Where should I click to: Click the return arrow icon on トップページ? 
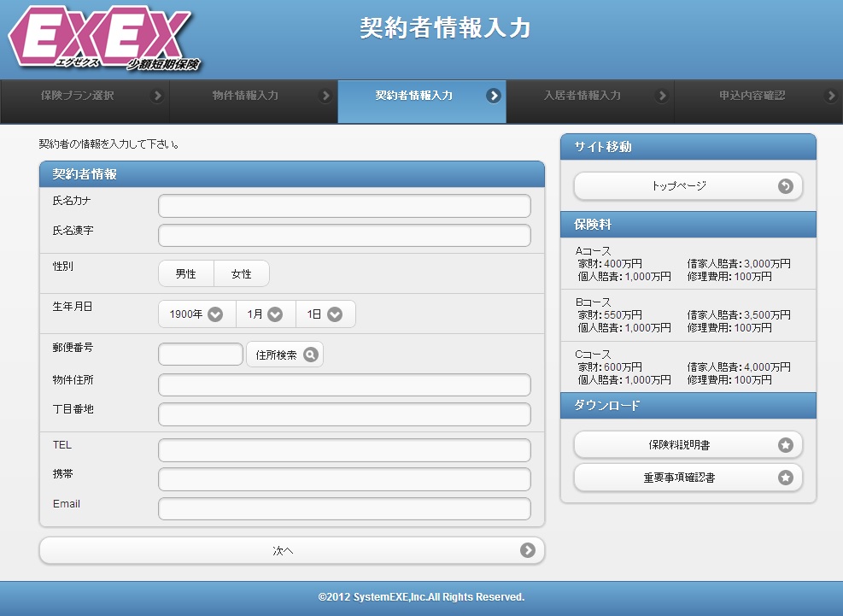[x=786, y=186]
